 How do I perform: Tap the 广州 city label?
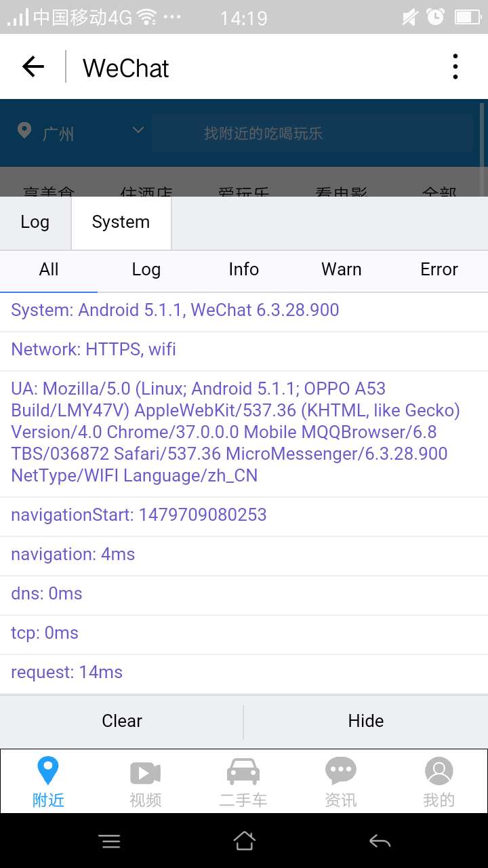click(58, 134)
